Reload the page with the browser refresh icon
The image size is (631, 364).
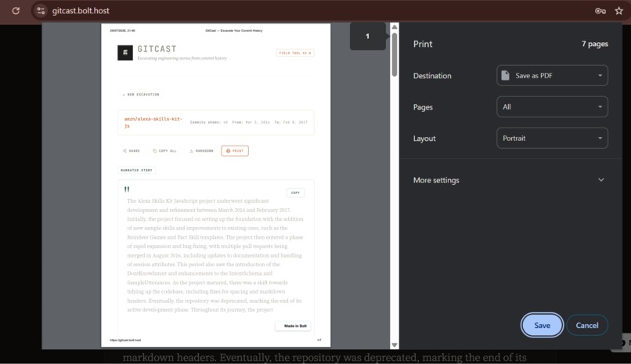pyautogui.click(x=16, y=11)
